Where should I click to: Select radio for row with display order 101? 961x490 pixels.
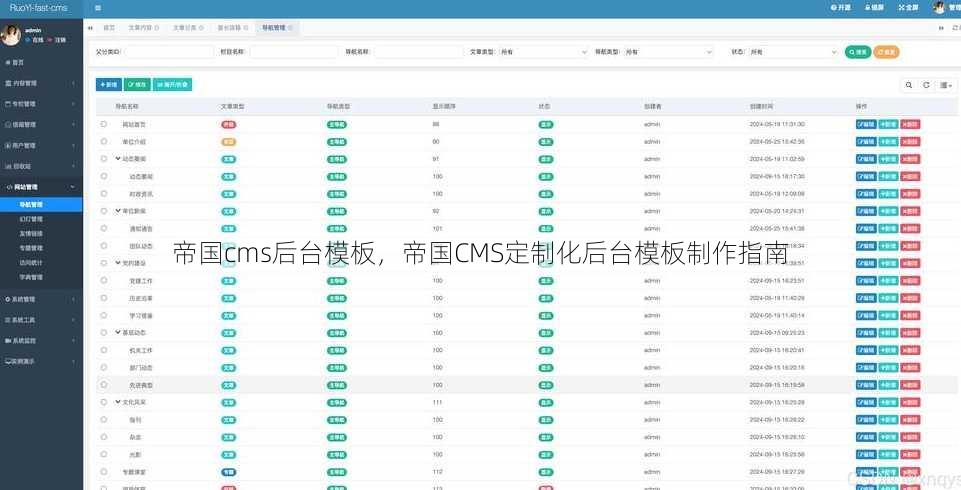(104, 228)
